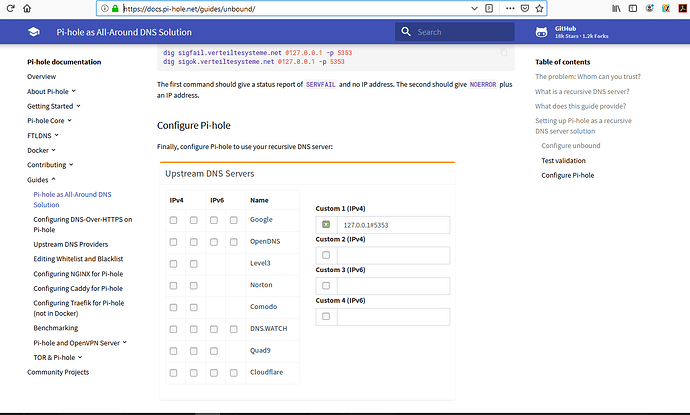Reload the page with the browser refresh icon
The image size is (690, 415).
pyautogui.click(x=11, y=8)
